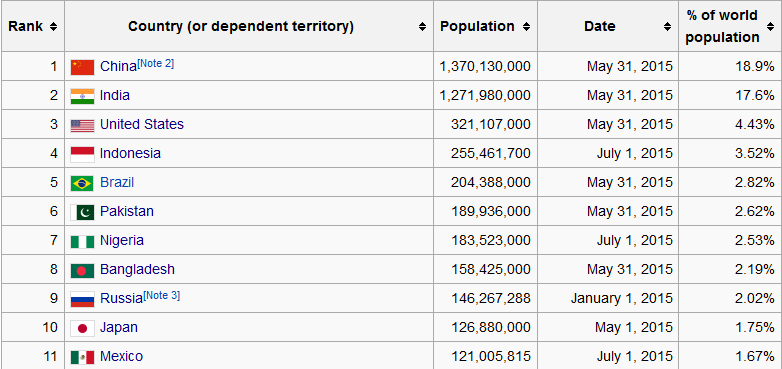The image size is (782, 369).
Task: Click China's population cell 1,370,130,000
Action: [485, 66]
